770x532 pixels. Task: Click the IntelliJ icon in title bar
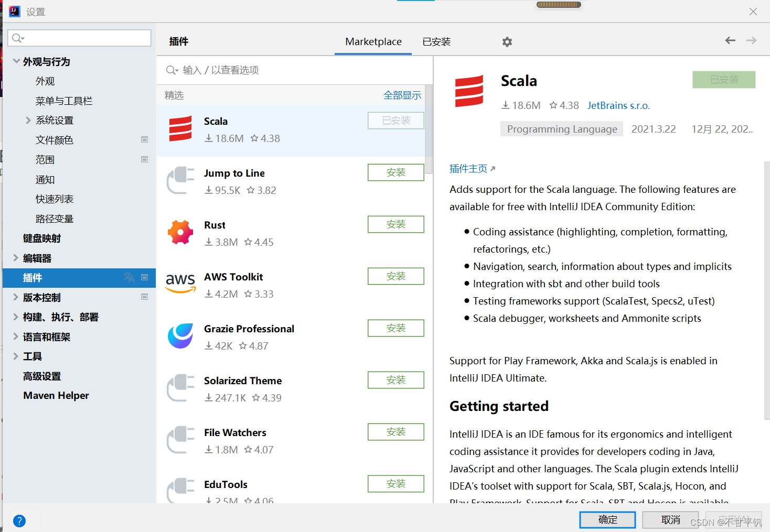14,12
